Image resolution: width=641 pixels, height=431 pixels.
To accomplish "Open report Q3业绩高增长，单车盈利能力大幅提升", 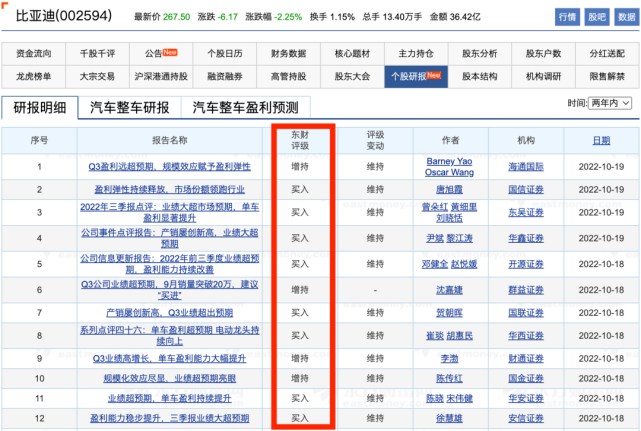I will [x=170, y=359].
